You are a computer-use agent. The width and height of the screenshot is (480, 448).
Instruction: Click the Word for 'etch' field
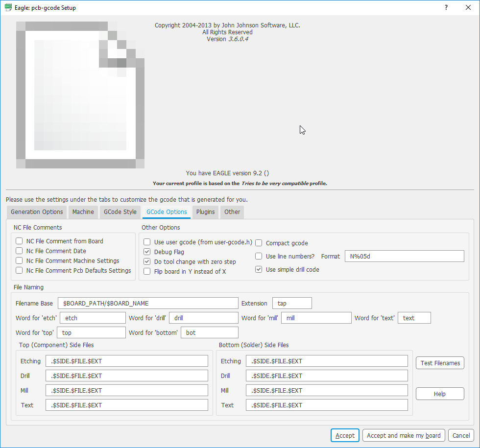coord(93,318)
